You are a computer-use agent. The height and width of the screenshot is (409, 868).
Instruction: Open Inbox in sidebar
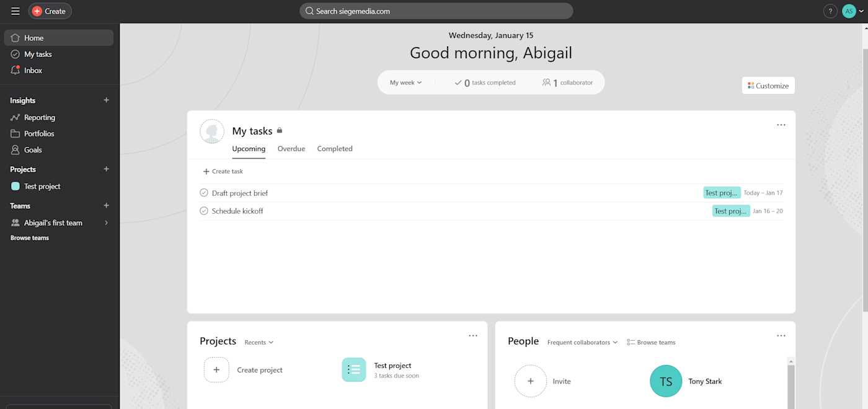click(x=59, y=70)
